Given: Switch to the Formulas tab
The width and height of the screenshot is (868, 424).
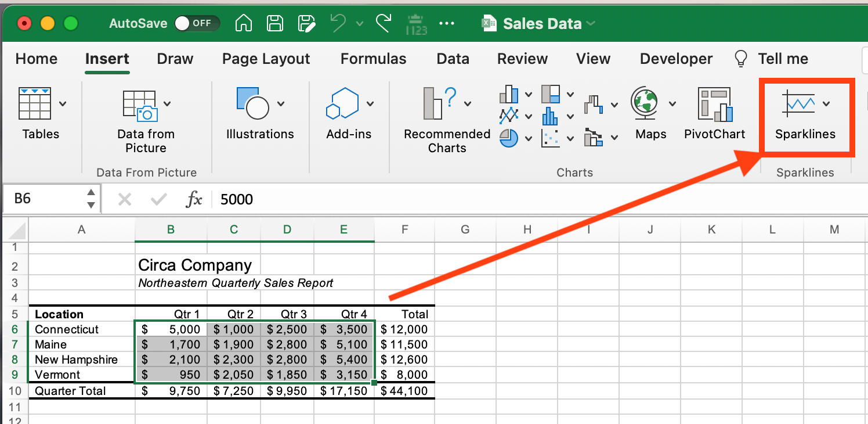Looking at the screenshot, I should [x=373, y=59].
